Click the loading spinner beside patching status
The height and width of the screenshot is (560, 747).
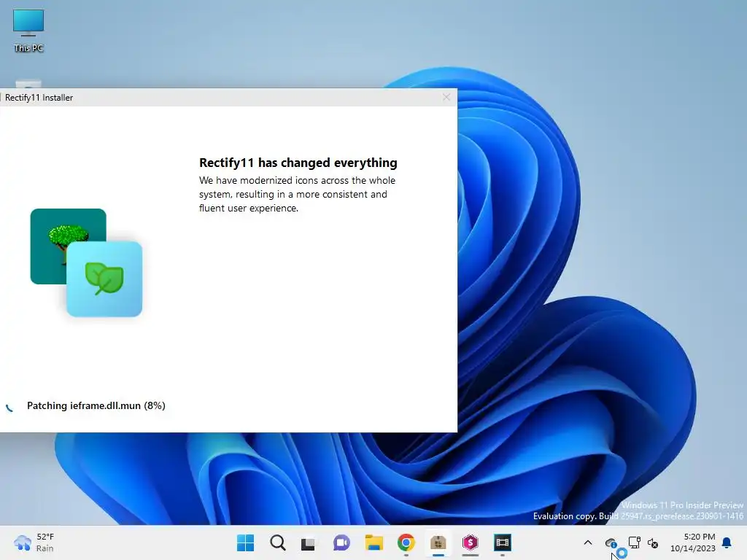tap(9, 407)
